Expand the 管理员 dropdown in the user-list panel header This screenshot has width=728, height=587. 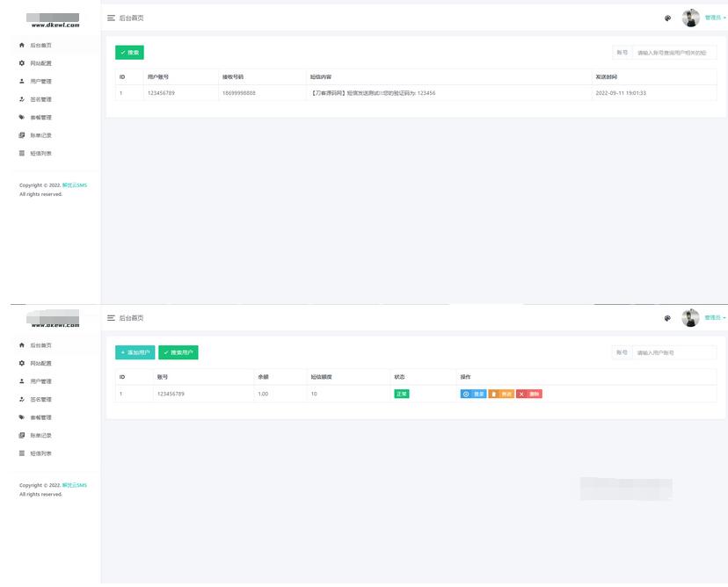pyautogui.click(x=715, y=317)
